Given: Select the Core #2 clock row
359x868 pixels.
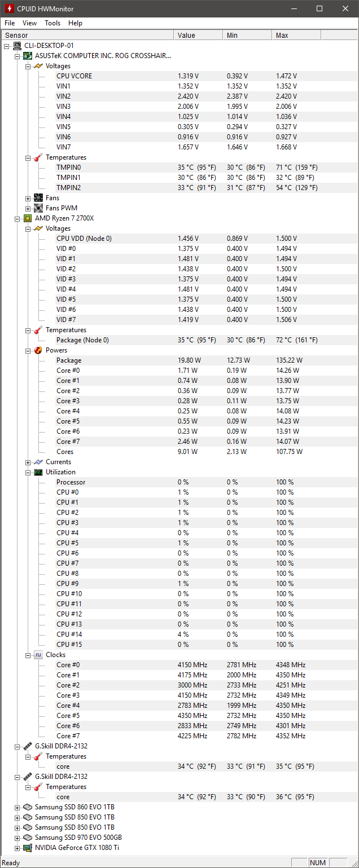Looking at the screenshot, I should click(x=179, y=685).
